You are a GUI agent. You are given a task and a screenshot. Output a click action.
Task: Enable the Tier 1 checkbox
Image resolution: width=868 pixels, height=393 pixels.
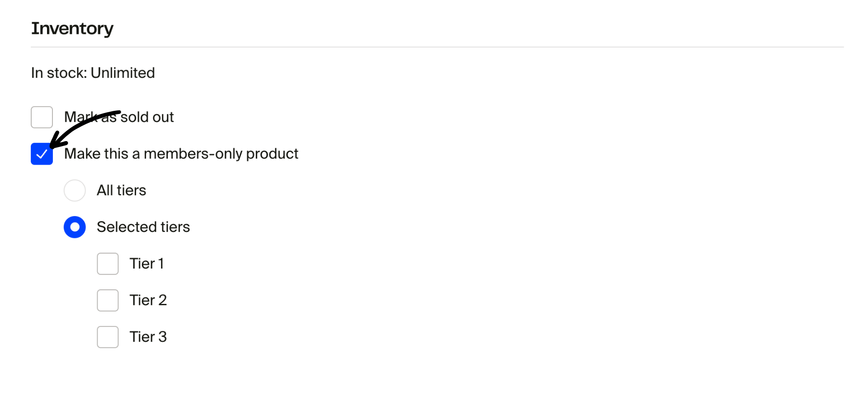tap(108, 263)
